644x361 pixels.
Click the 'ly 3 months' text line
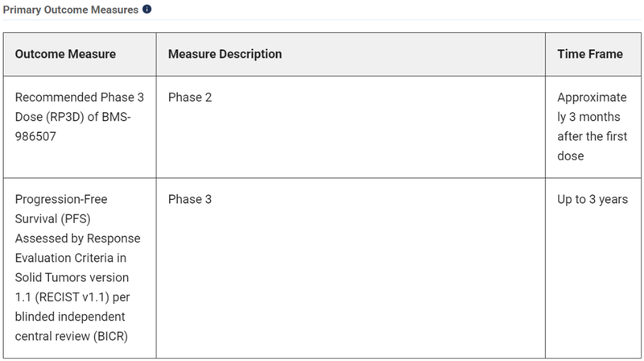[x=588, y=117]
